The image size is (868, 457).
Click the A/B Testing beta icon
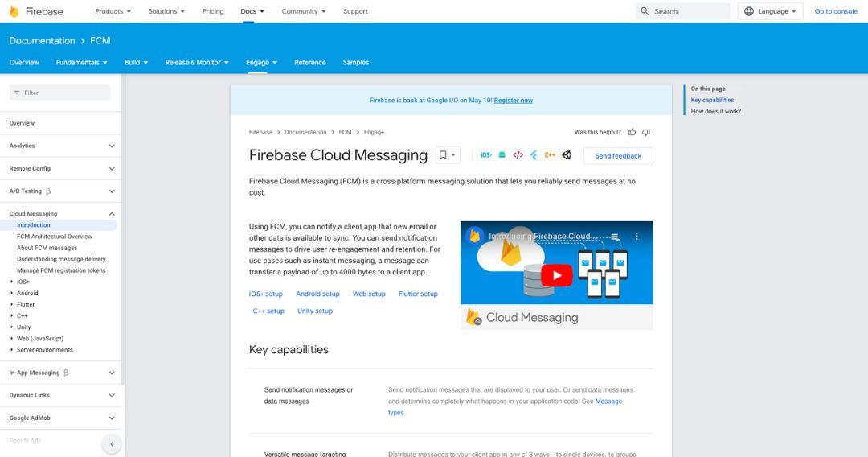point(48,191)
